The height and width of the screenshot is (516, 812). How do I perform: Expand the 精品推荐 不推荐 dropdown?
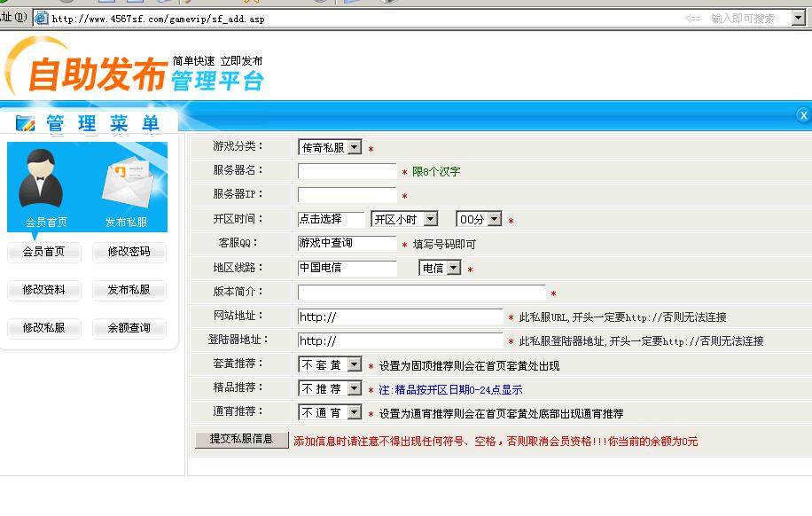pyautogui.click(x=330, y=388)
